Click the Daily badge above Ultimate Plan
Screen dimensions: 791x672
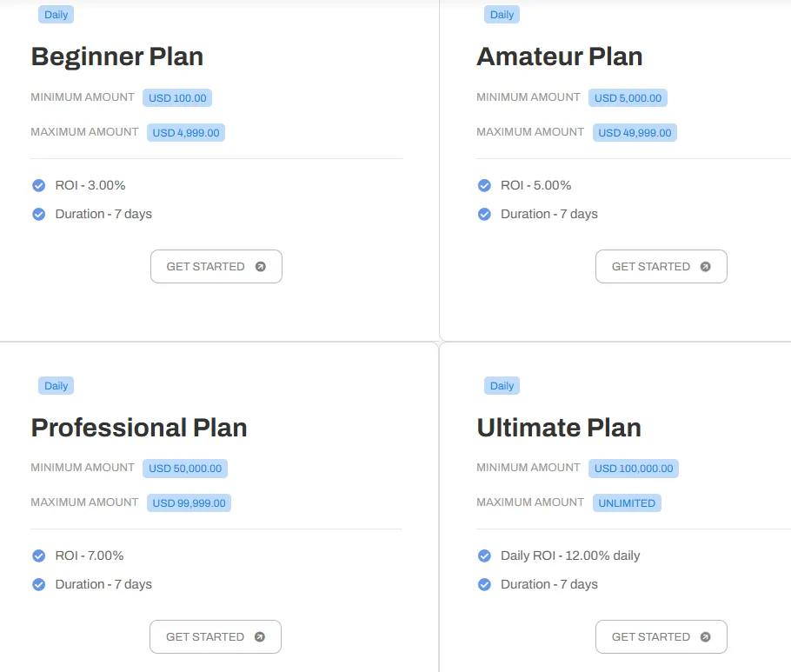point(502,386)
